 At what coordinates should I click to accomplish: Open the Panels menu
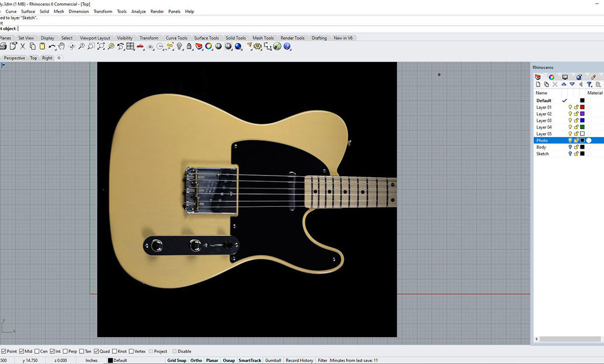tap(174, 12)
